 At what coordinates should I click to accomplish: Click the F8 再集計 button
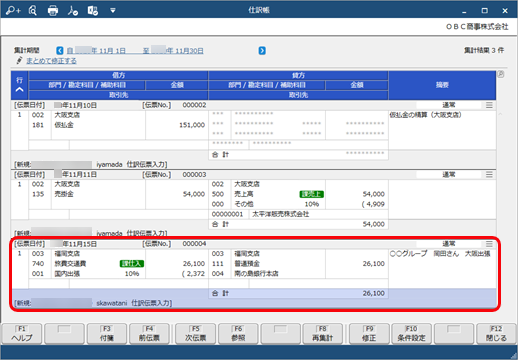(x=322, y=333)
